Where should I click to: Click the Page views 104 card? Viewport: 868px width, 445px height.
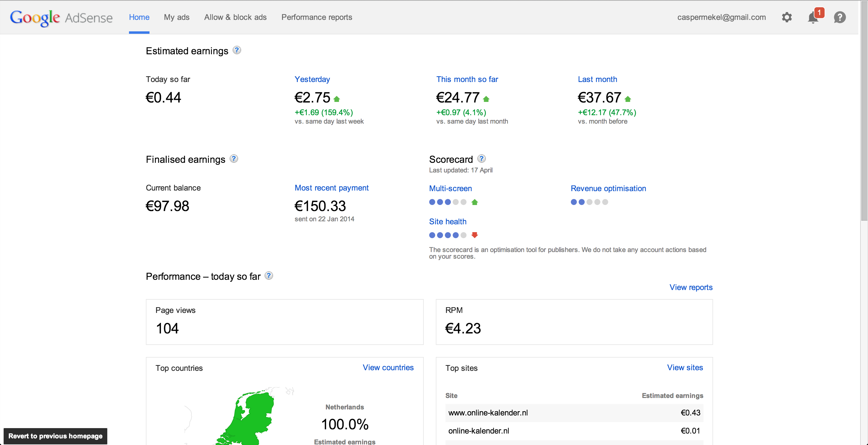coord(285,322)
